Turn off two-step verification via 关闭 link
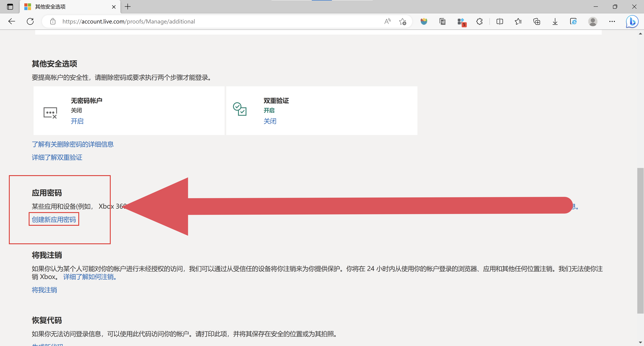This screenshot has width=644, height=346. [270, 121]
